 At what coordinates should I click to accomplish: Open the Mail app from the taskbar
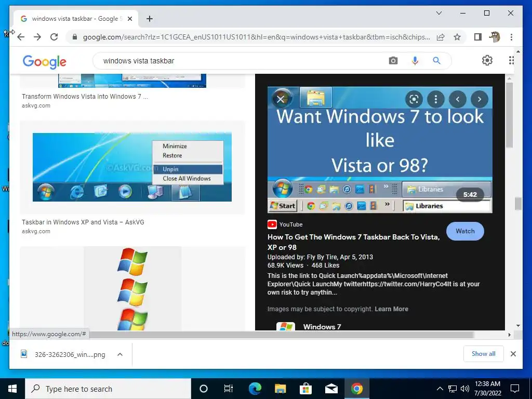[x=331, y=389]
